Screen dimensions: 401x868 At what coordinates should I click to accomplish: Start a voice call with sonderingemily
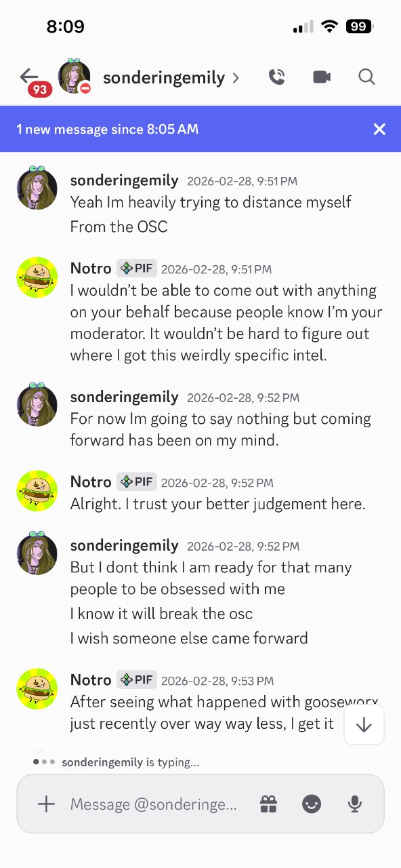276,77
